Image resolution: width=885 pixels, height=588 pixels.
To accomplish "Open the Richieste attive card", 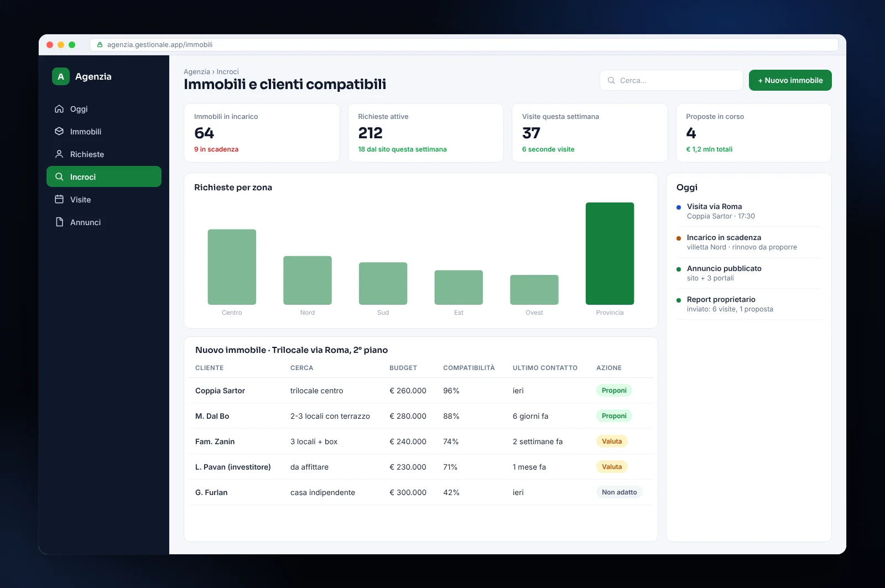I will click(426, 133).
